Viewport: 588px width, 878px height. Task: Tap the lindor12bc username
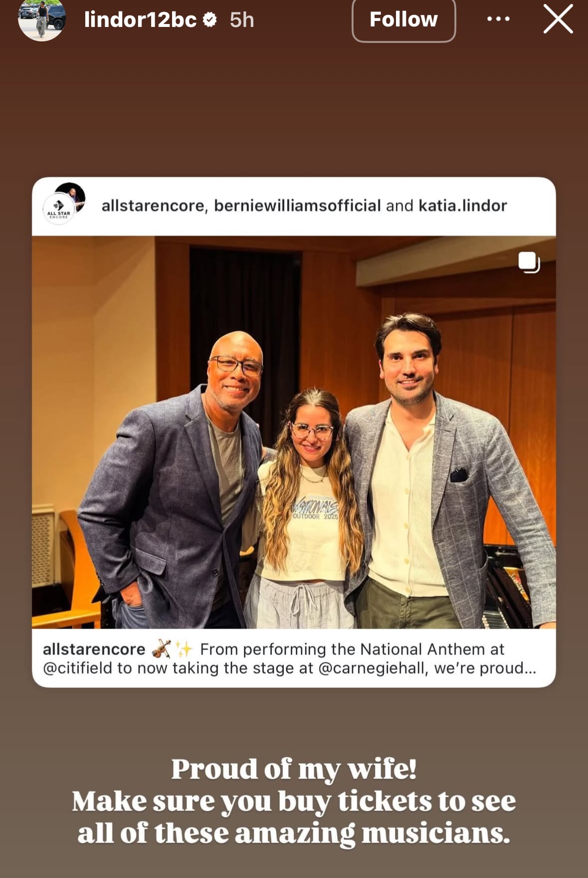pos(140,20)
